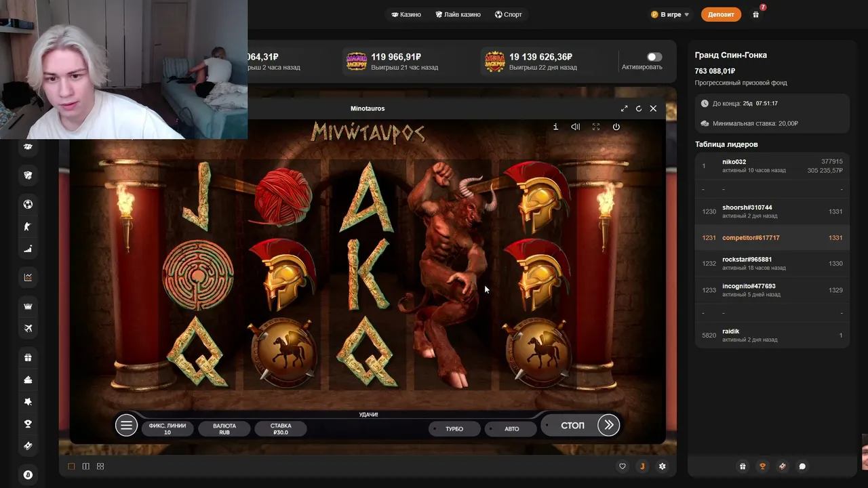Open the airplane crash-game icon in sidebar
868x488 pixels.
(28, 329)
